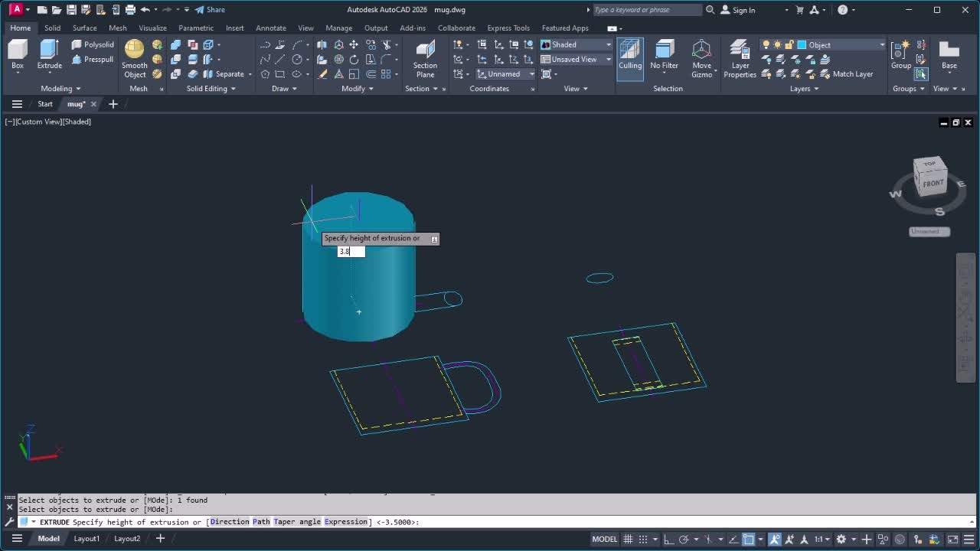Click the Presspull tool
The height and width of the screenshot is (551, 980).
[x=93, y=60]
